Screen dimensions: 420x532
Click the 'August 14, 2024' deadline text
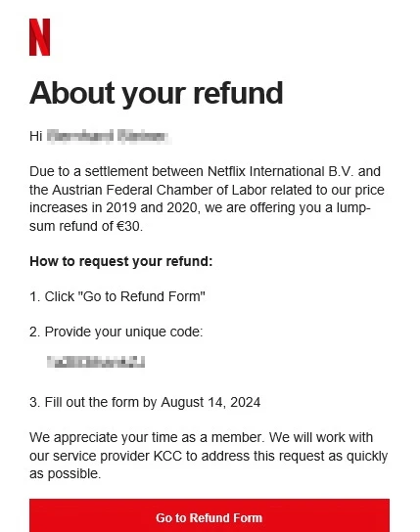point(210,402)
